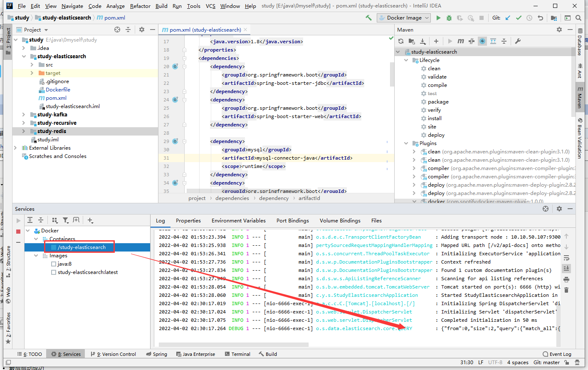Screen dimensions: 588x370
Task: Switch to Environment Variables tab
Action: [x=238, y=221]
